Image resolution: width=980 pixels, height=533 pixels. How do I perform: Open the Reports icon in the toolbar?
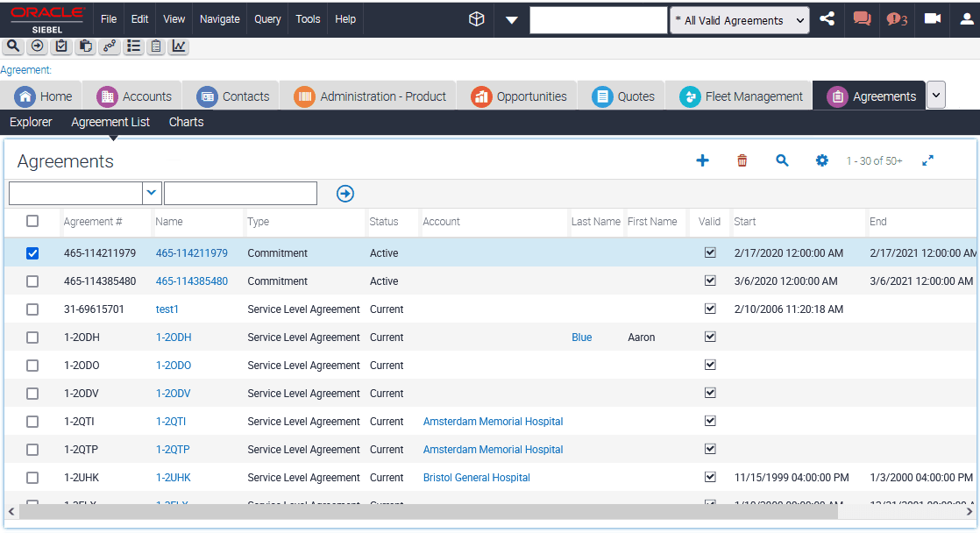click(156, 46)
